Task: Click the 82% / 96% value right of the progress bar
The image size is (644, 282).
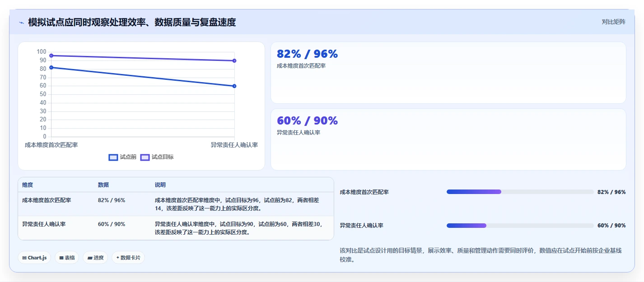Action: pyautogui.click(x=611, y=192)
